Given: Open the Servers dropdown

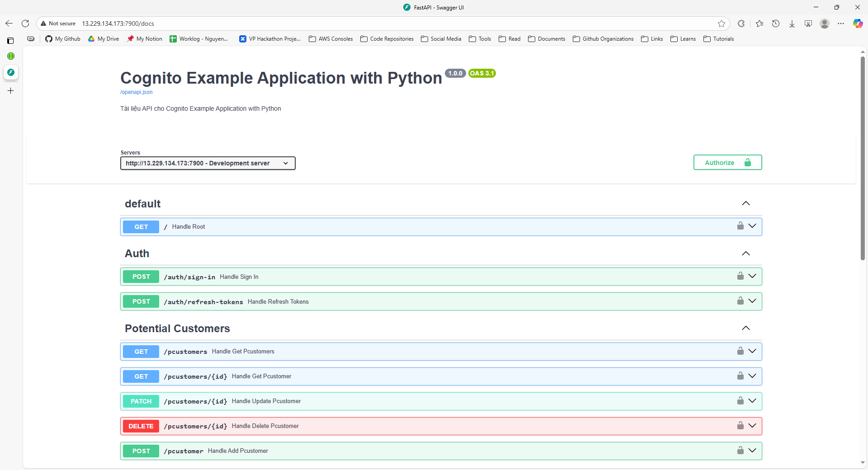Looking at the screenshot, I should coord(208,163).
